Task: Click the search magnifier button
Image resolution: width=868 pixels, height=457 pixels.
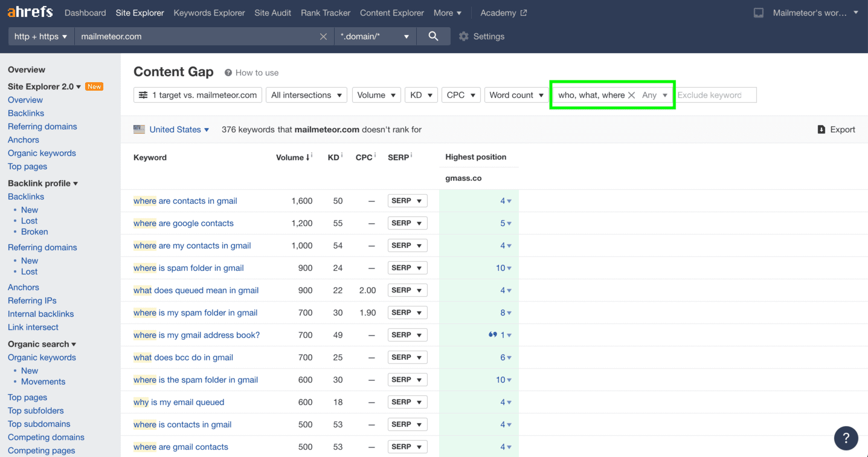Action: (433, 36)
